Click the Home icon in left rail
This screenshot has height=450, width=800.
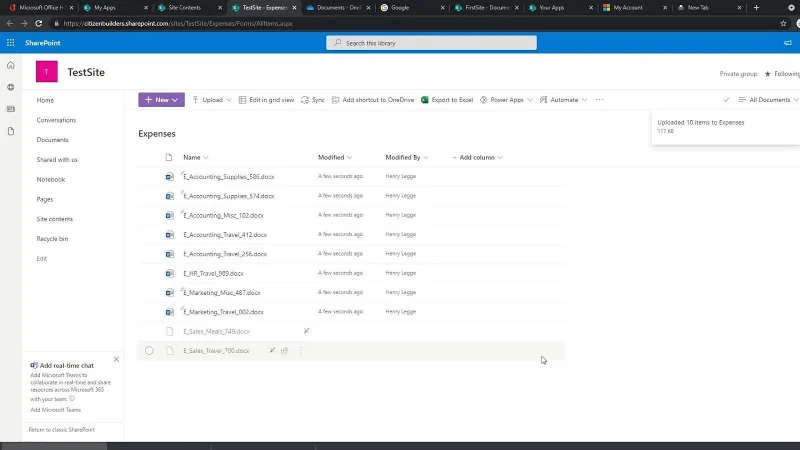11,65
